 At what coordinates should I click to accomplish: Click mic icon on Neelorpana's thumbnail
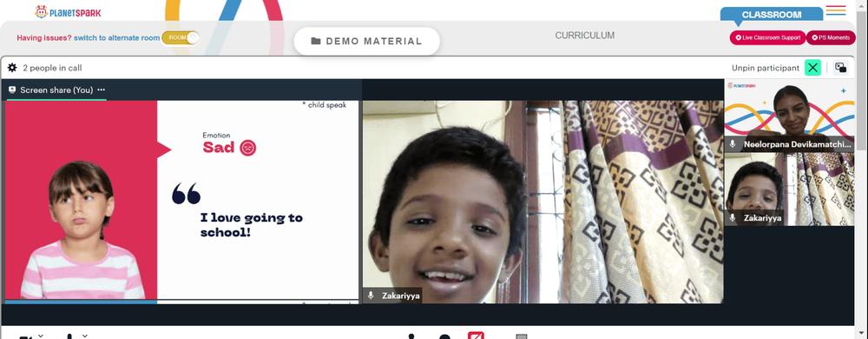(x=733, y=144)
